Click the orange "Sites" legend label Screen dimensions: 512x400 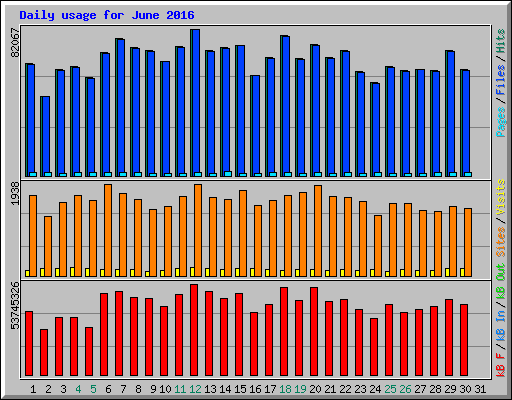point(501,242)
